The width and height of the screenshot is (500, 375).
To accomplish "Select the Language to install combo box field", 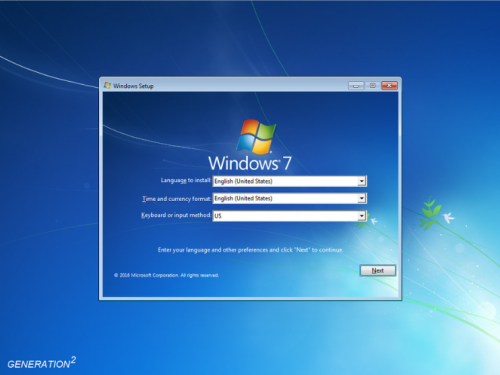I will pyautogui.click(x=289, y=181).
